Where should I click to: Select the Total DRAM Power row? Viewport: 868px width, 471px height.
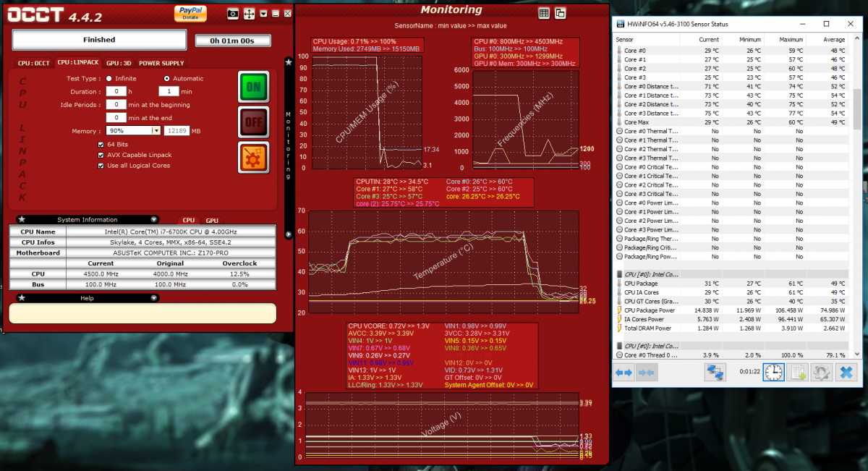pyautogui.click(x=731, y=328)
